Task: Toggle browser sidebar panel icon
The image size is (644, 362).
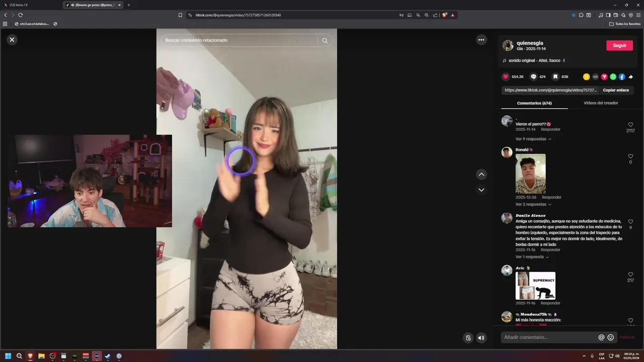Action: (x=608, y=15)
